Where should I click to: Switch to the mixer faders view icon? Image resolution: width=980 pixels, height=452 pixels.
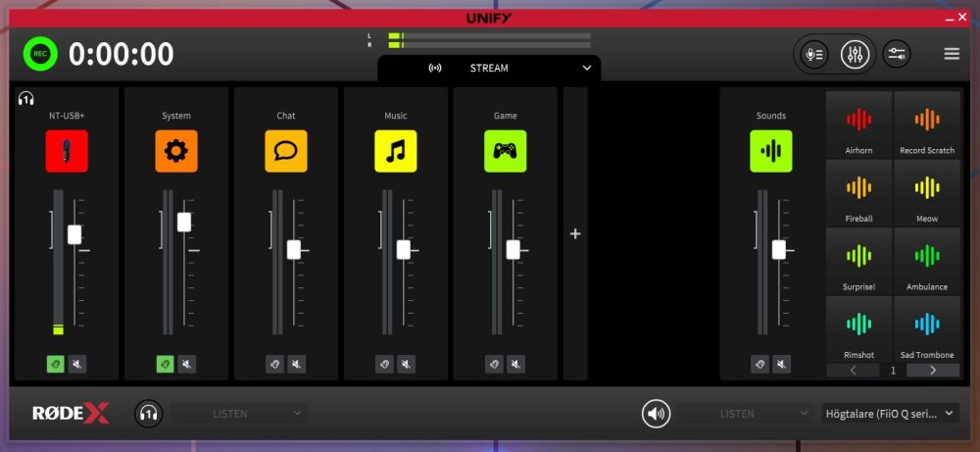855,54
